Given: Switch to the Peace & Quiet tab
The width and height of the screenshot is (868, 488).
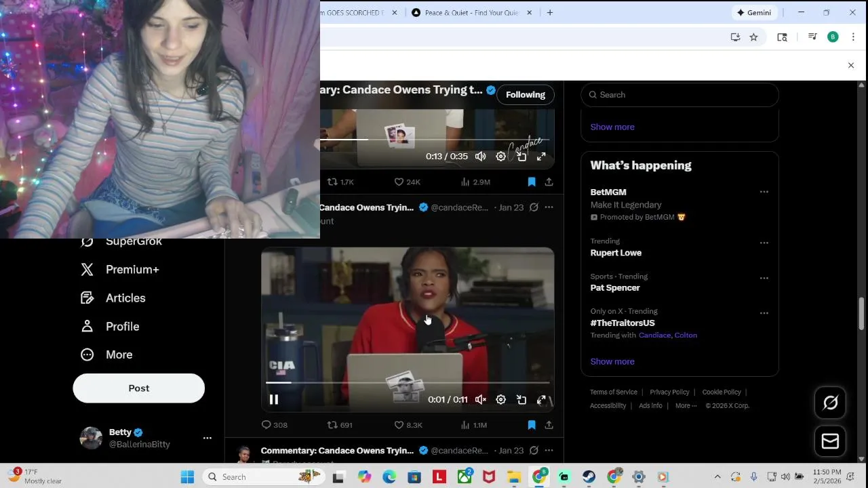Looking at the screenshot, I should (471, 12).
